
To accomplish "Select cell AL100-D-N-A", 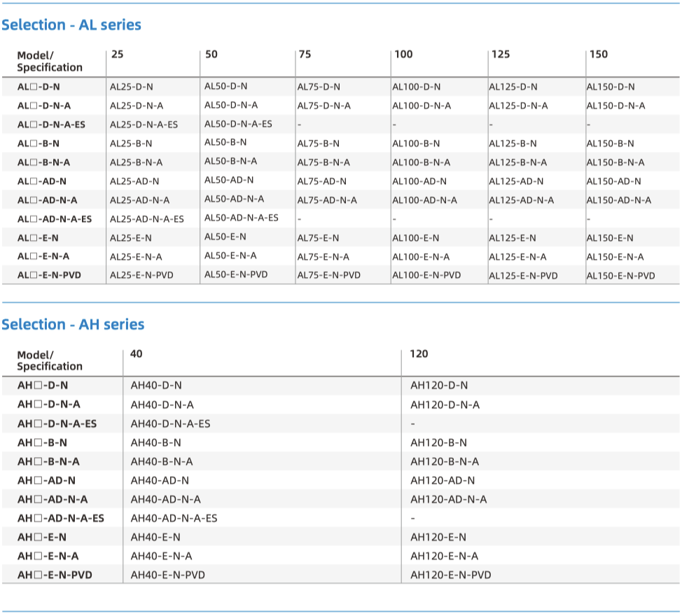I will 422,106.
